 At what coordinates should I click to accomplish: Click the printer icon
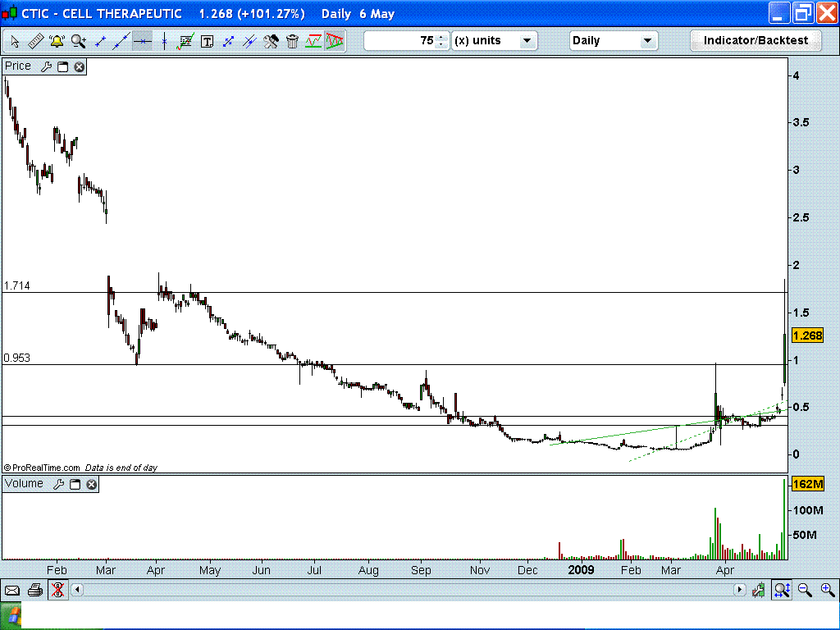[x=34, y=591]
